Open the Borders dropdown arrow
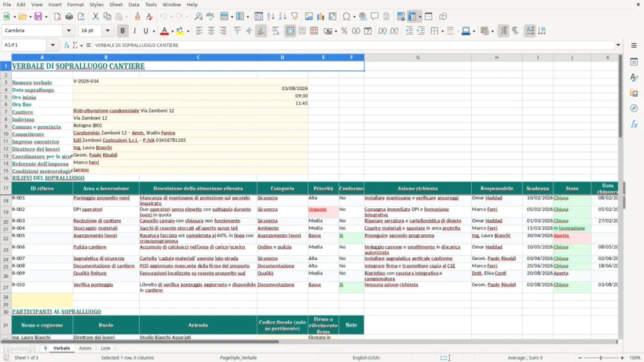644x362 pixels. click(442, 31)
